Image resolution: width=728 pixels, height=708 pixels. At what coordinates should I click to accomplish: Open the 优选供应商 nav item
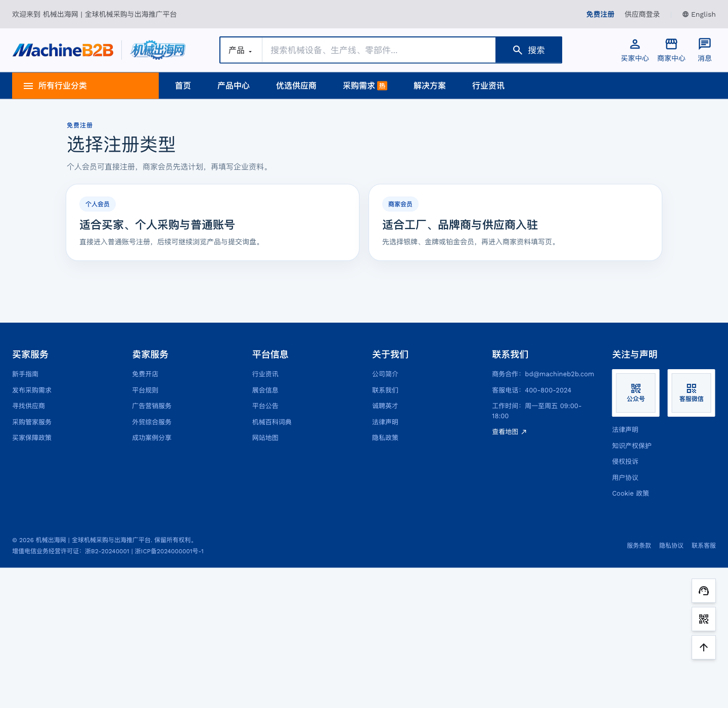296,86
